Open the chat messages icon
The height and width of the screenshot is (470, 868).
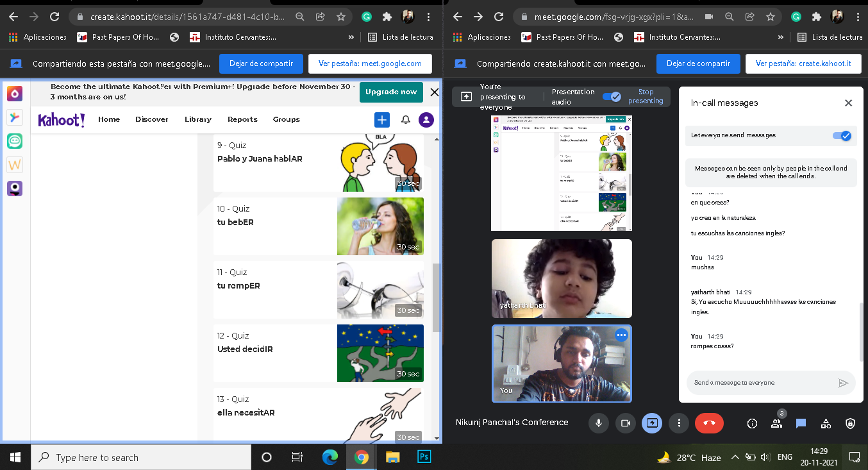(x=801, y=423)
